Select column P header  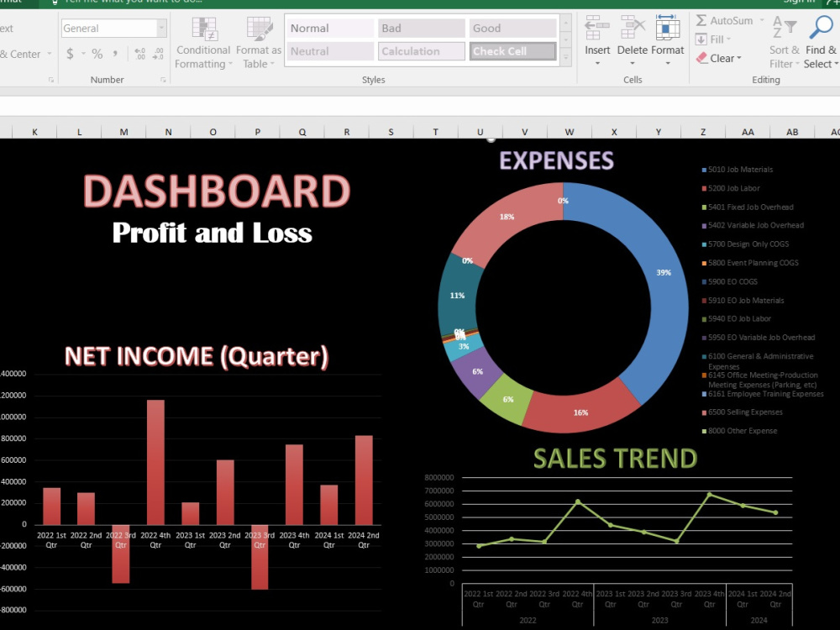point(258,132)
